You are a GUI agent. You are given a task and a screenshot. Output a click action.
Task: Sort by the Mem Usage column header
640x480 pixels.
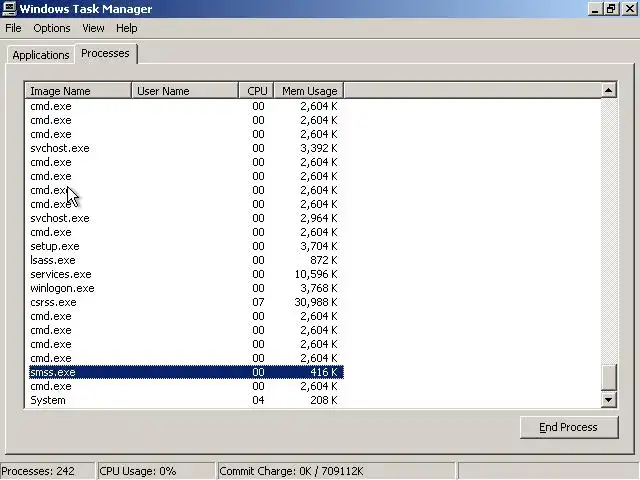[309, 91]
